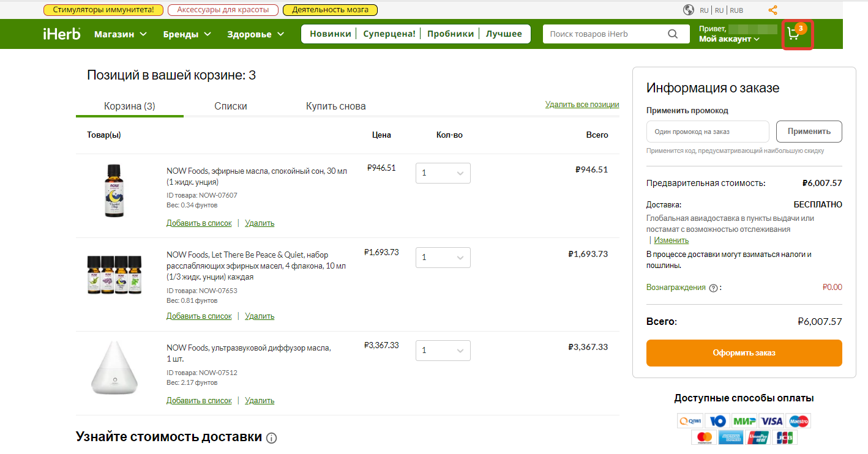868x454 pixels.
Task: Switch to the Корзина (3) tab
Action: [130, 106]
